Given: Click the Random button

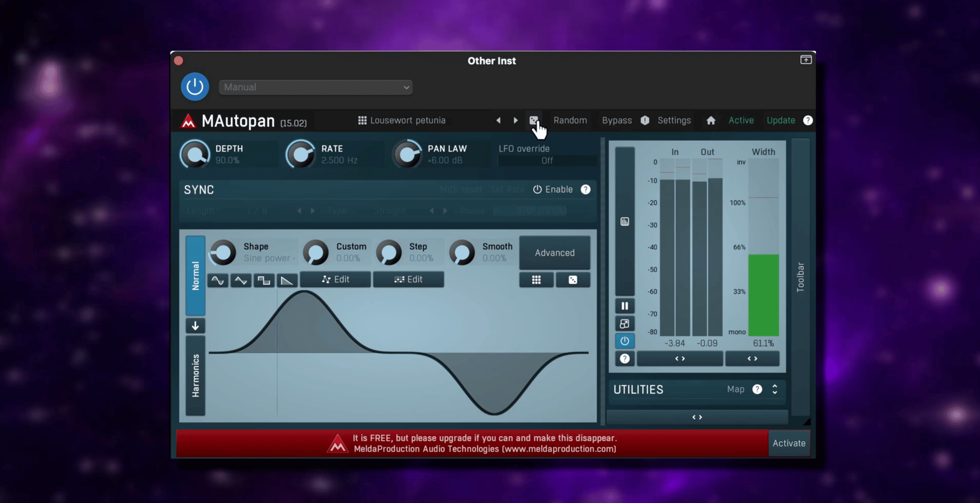Looking at the screenshot, I should click(x=570, y=120).
